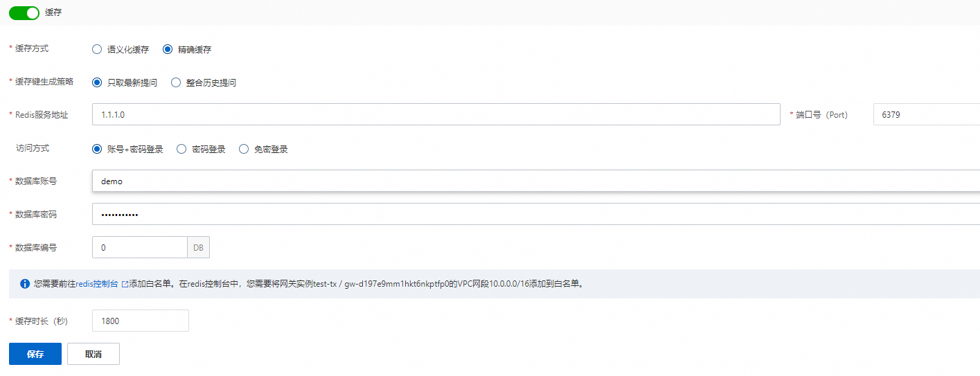This screenshot has height=376, width=980.
Task: Click the 端口号（Port） label text
Action: pyautogui.click(x=822, y=115)
